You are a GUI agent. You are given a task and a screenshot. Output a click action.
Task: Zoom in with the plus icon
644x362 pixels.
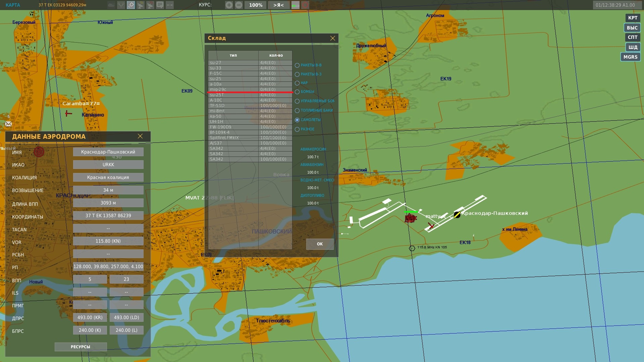pyautogui.click(x=229, y=5)
